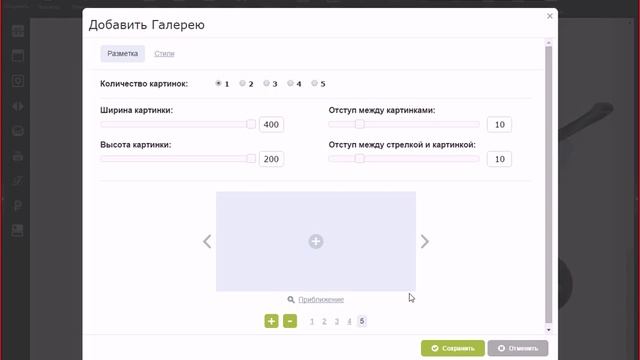Viewport: 640px width, 360px height.
Task: Focus the Высота картинки field showing 200
Action: click(x=271, y=159)
